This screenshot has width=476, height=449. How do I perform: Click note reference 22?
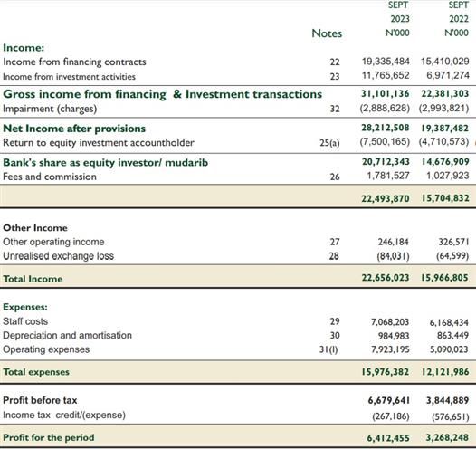click(x=335, y=62)
